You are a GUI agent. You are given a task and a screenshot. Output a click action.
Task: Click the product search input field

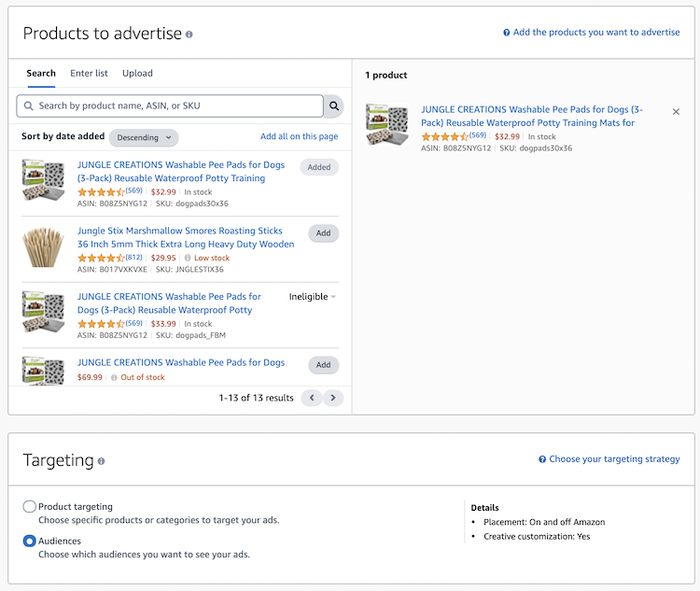[170, 106]
